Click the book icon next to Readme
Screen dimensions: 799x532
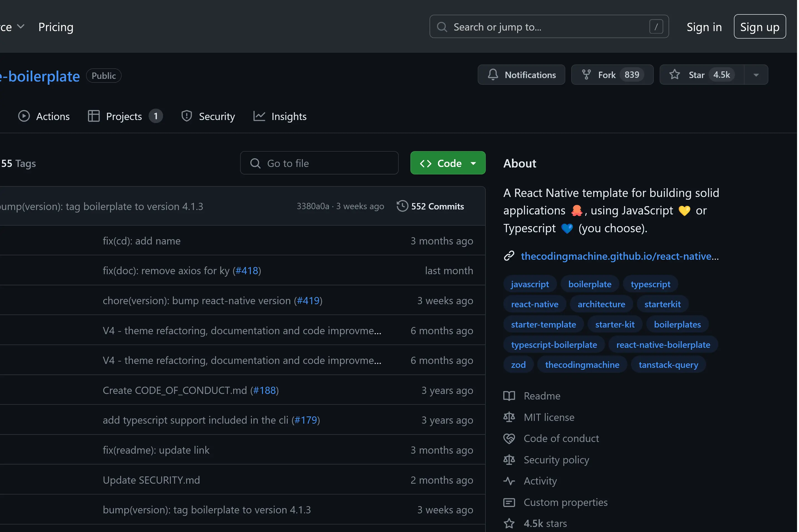coord(509,396)
